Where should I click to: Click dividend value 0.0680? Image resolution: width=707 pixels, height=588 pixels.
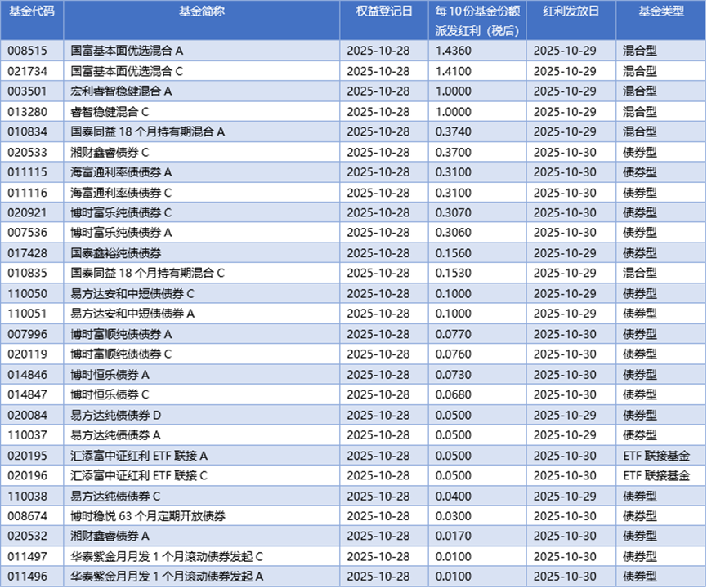(x=453, y=394)
